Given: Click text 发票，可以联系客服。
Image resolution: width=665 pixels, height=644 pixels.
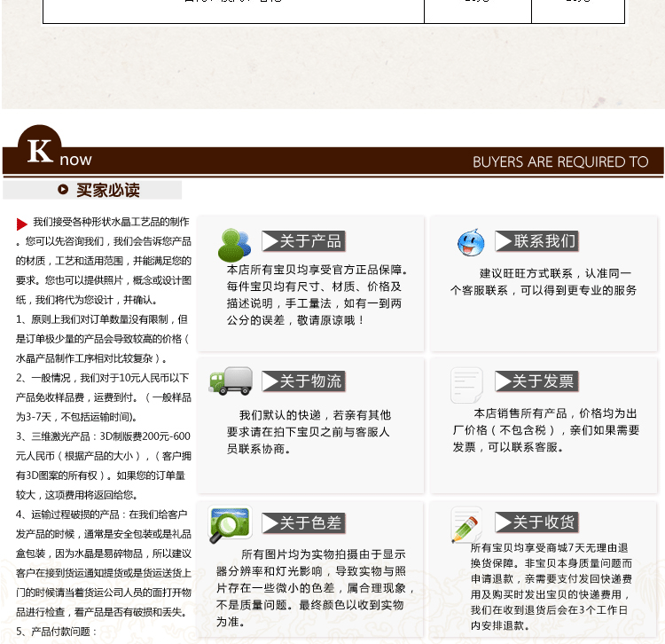Looking at the screenshot, I should click(x=508, y=447).
